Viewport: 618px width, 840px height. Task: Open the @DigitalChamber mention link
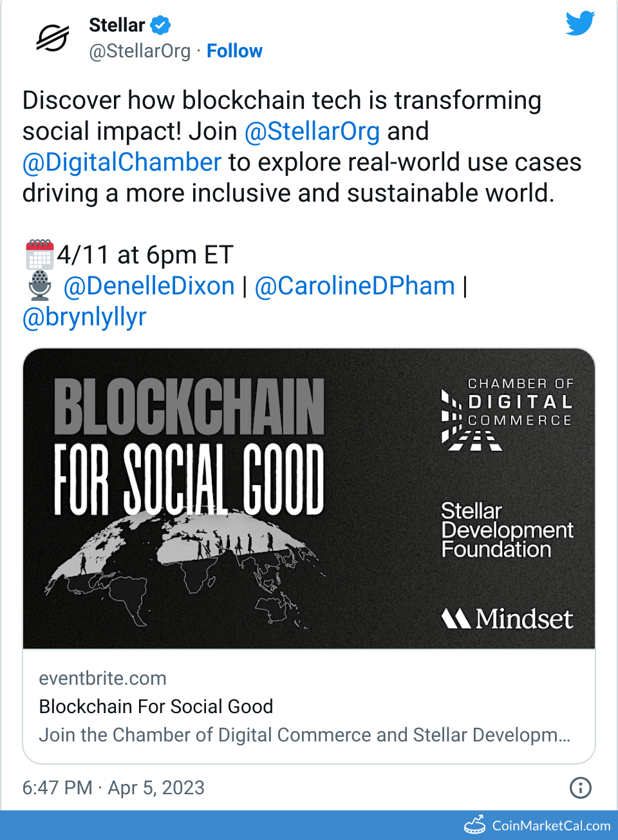pos(122,162)
